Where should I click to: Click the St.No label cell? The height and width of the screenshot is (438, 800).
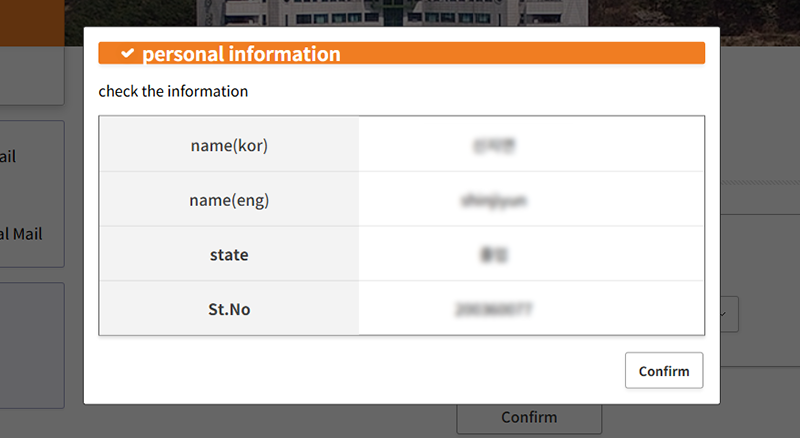click(229, 309)
